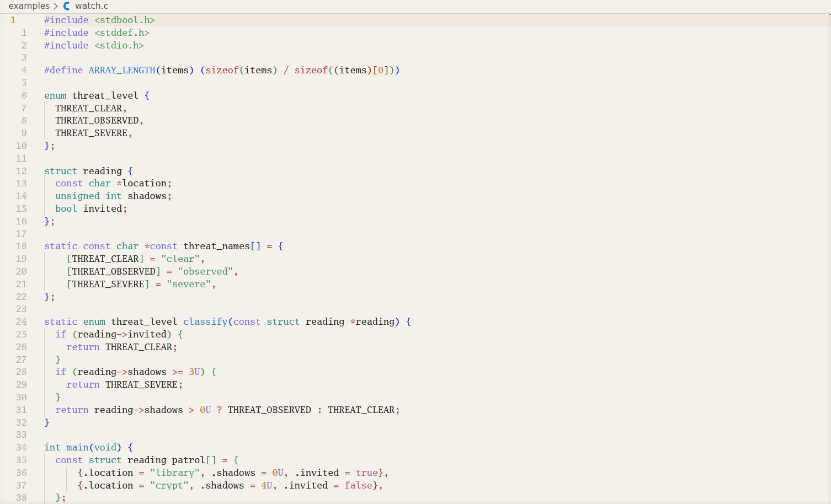Click line number 12 in gutter
Viewport: 831px width, 504px height.
[21, 171]
